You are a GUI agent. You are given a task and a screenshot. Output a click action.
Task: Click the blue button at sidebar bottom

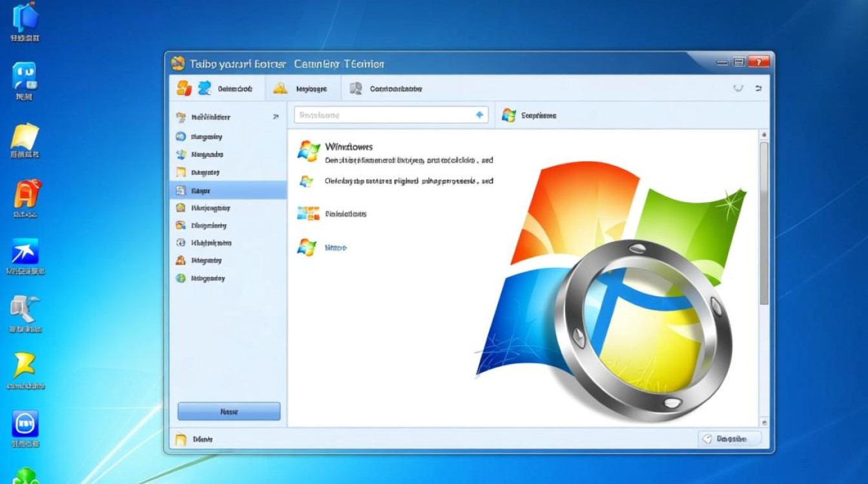[x=229, y=411]
